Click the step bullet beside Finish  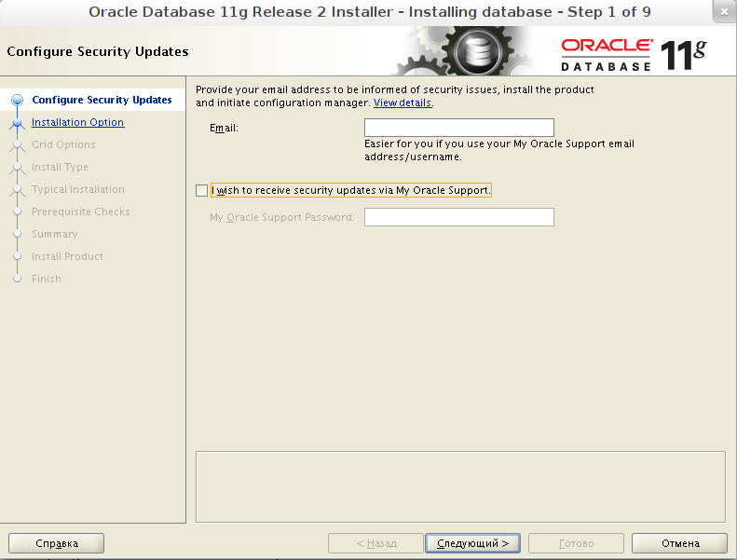tap(18, 279)
